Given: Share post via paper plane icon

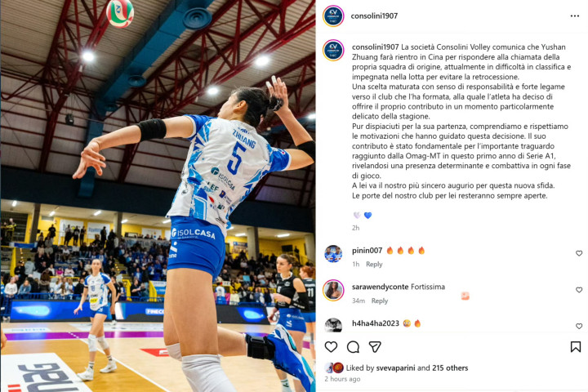Looking at the screenshot, I should (x=375, y=347).
